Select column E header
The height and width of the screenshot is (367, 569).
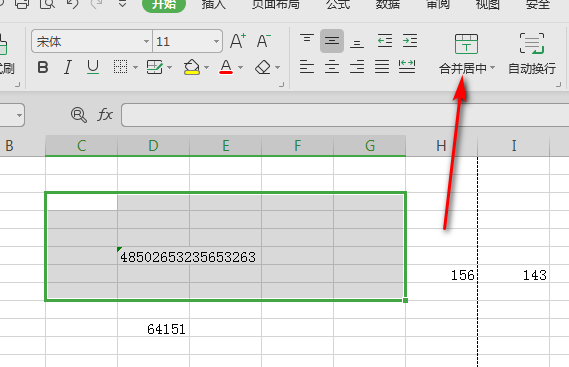coord(225,146)
